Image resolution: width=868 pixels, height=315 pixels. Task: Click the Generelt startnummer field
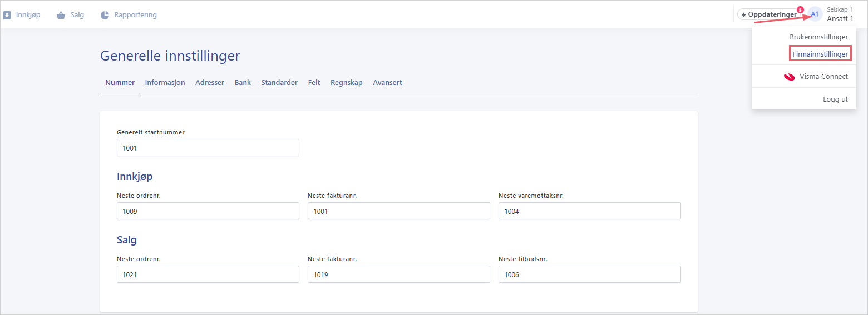coord(208,148)
